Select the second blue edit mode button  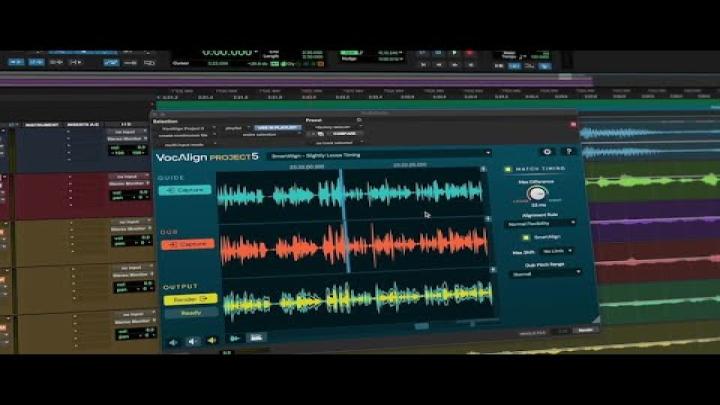36,62
